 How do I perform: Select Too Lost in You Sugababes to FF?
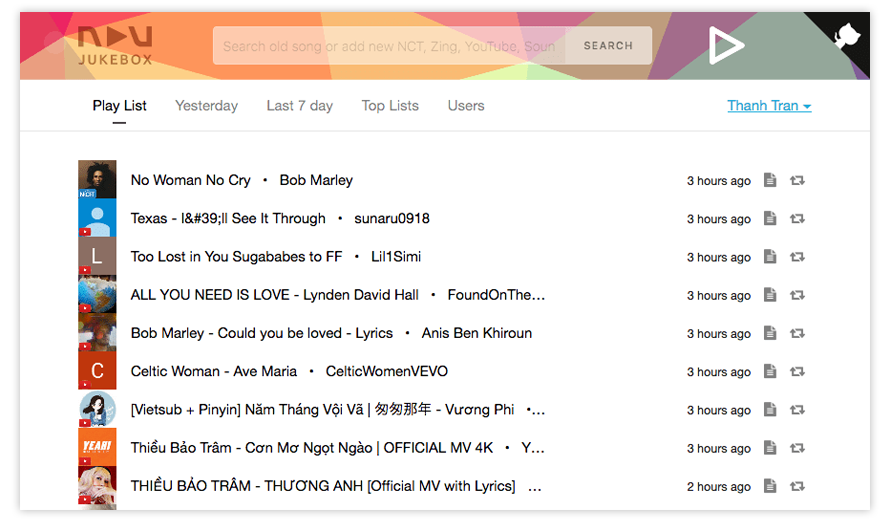point(237,257)
